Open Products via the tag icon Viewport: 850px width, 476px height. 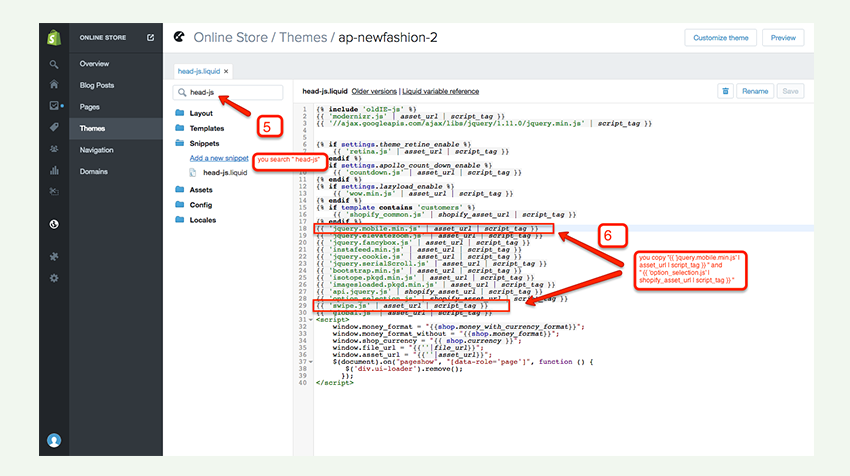[54, 127]
